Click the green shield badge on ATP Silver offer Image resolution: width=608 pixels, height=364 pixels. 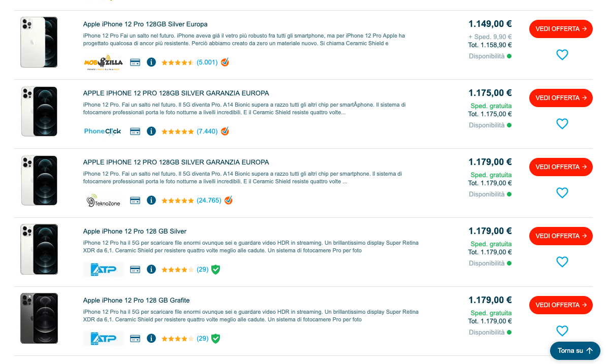(x=215, y=270)
